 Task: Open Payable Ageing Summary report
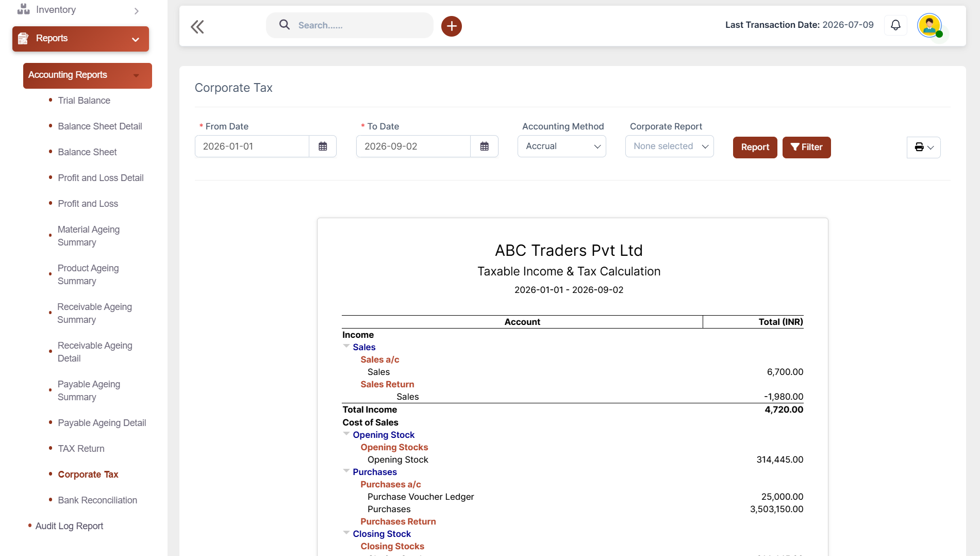click(89, 390)
